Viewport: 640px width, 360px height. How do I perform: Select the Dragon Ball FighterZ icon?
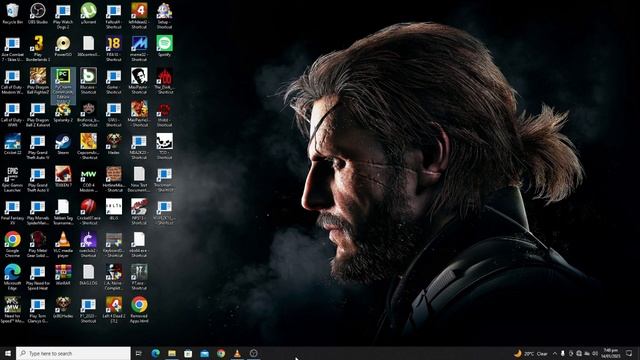[38, 81]
